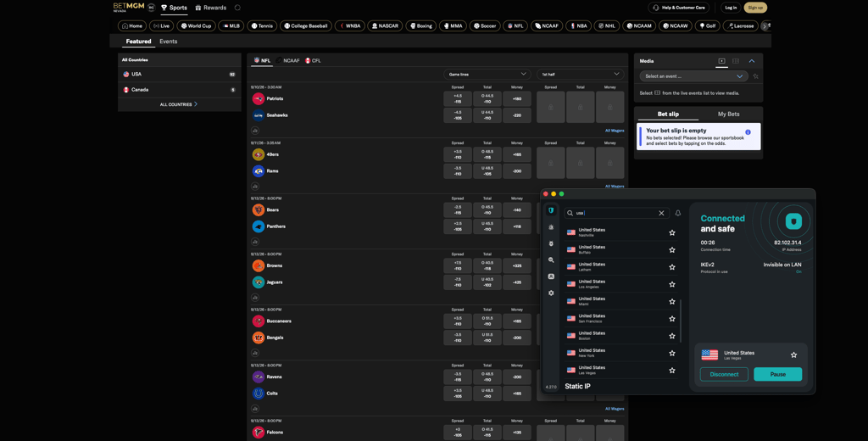This screenshot has height=441, width=868.
Task: Expand ALL COUNTRIES list
Action: click(x=179, y=104)
